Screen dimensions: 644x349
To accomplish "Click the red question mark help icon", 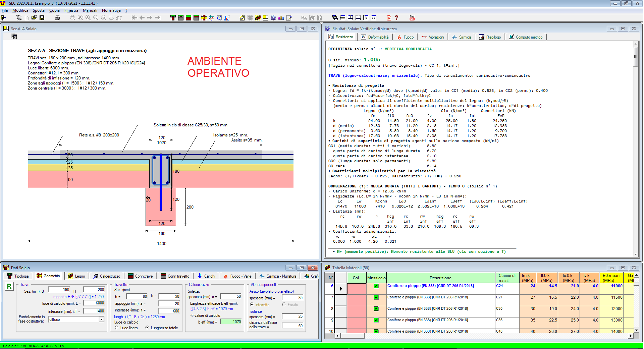I will click(x=396, y=18).
